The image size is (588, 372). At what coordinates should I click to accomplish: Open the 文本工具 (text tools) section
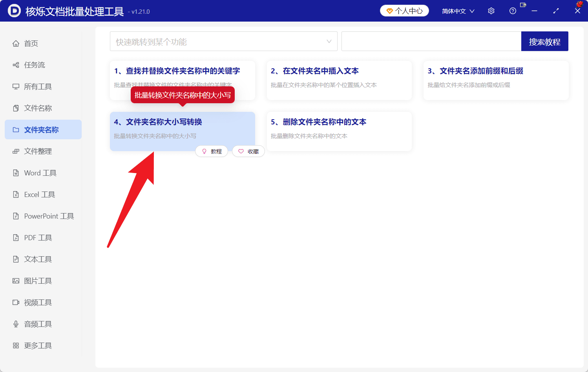coord(37,259)
